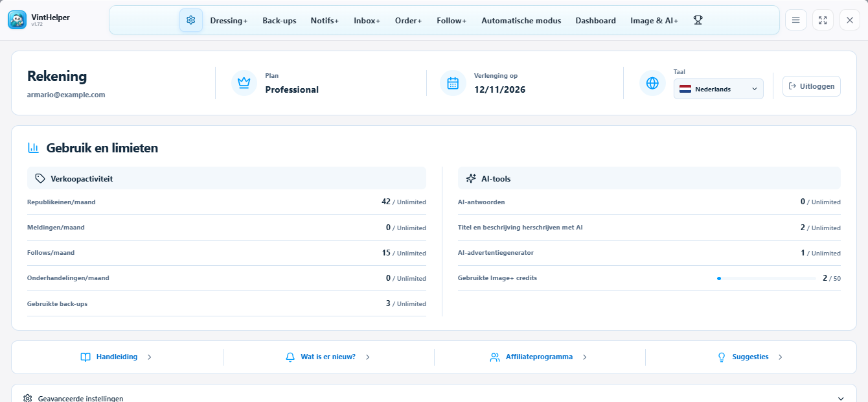The height and width of the screenshot is (402, 868).
Task: Switch to the Back-ups tab
Action: [x=279, y=21]
